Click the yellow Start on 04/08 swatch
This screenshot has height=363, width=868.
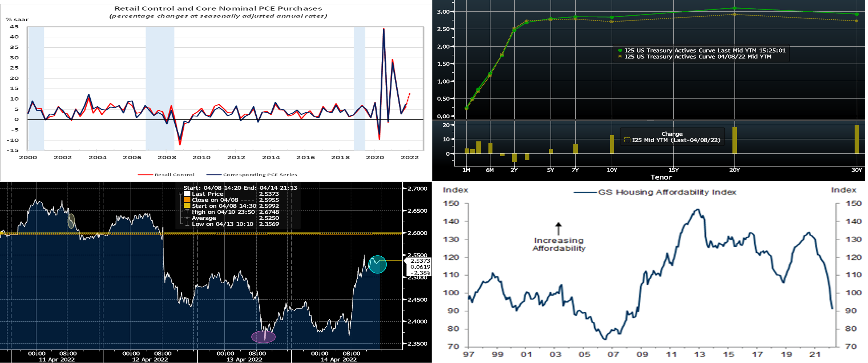click(187, 206)
